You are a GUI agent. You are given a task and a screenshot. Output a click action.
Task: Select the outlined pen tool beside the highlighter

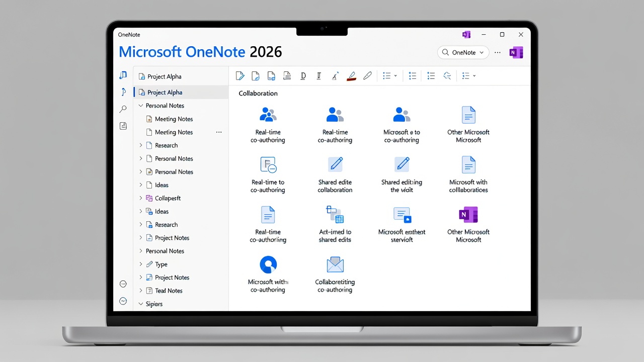367,76
